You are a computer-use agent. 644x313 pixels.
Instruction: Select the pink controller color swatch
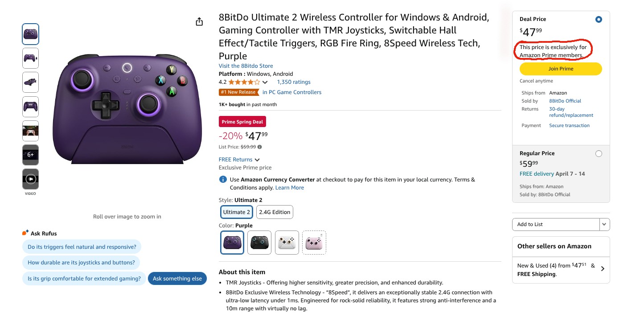314,243
